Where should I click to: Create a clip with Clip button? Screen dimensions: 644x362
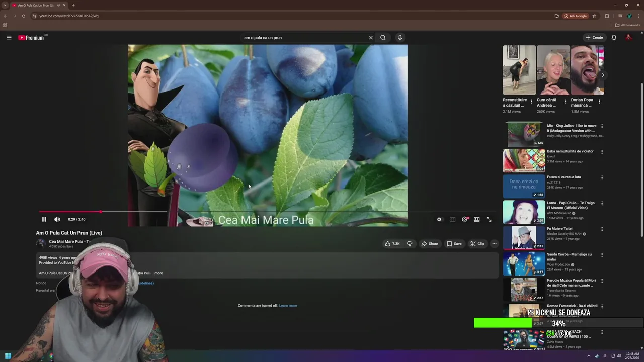[477, 244]
